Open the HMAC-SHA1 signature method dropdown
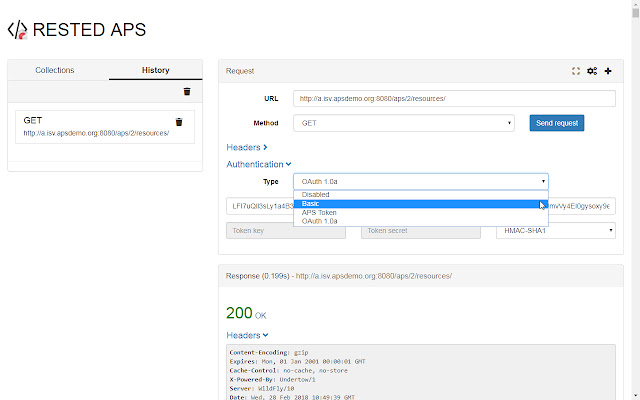This screenshot has width=640, height=400. point(555,230)
